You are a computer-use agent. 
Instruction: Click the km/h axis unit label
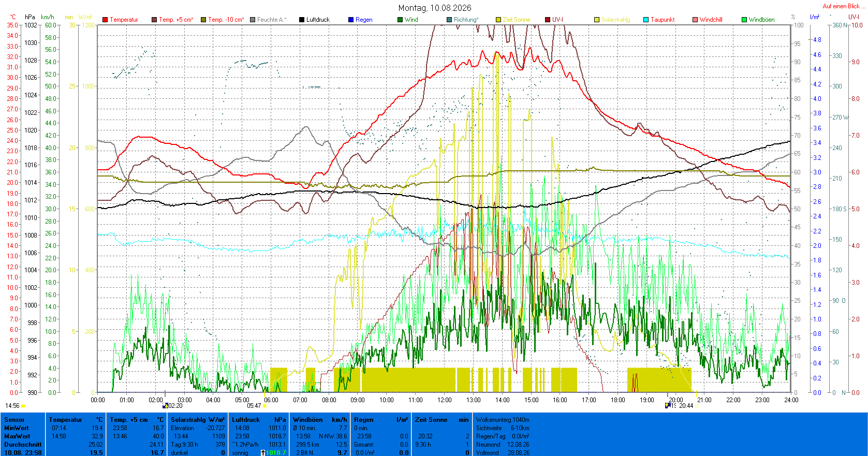tap(47, 17)
